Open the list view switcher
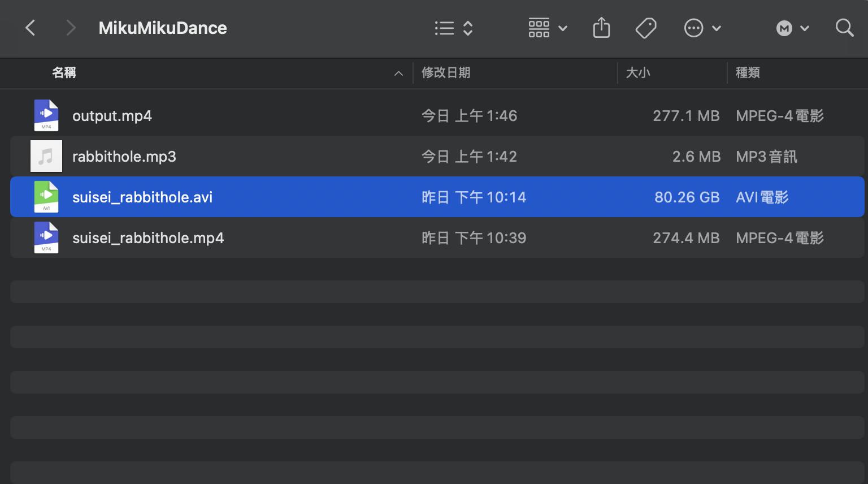 point(453,28)
